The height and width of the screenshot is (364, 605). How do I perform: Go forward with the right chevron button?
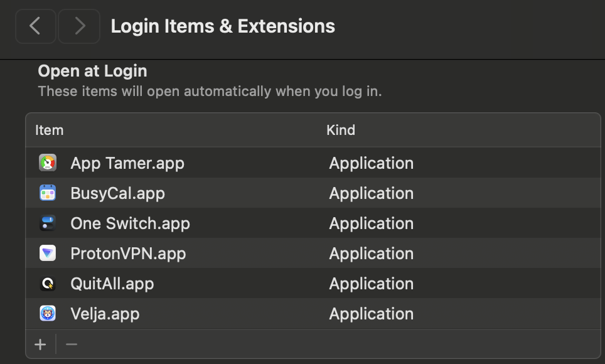pos(79,26)
